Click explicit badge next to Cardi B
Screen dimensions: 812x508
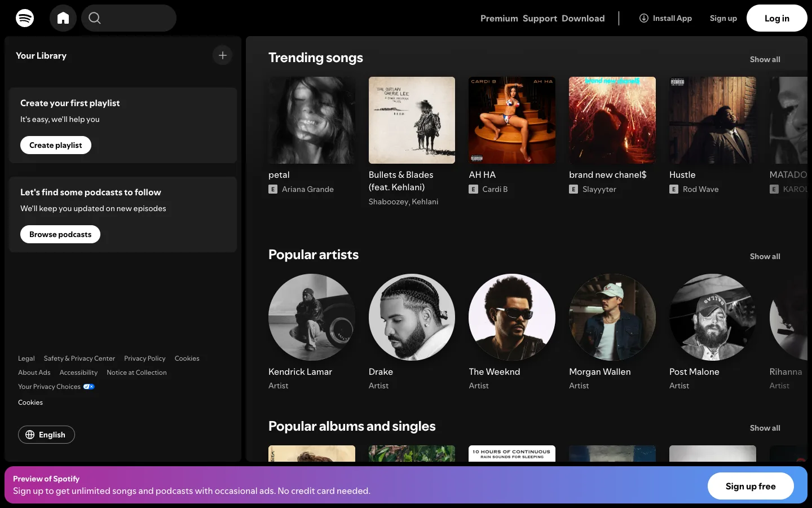(474, 189)
